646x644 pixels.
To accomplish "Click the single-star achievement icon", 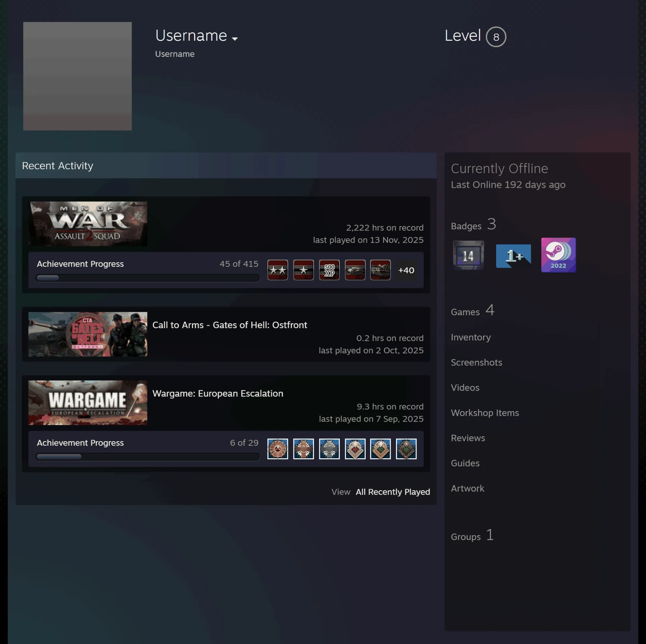I will click(303, 270).
